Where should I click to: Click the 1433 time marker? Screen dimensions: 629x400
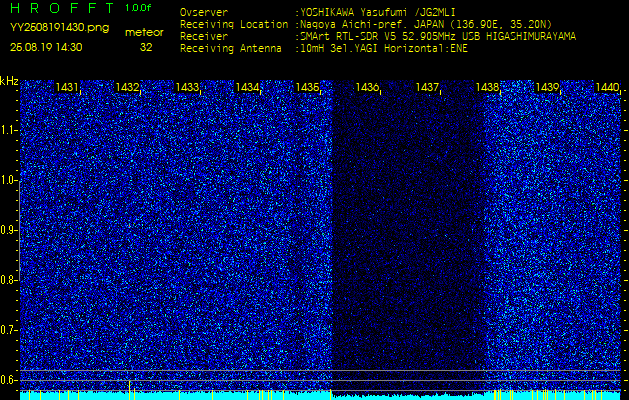[187, 87]
